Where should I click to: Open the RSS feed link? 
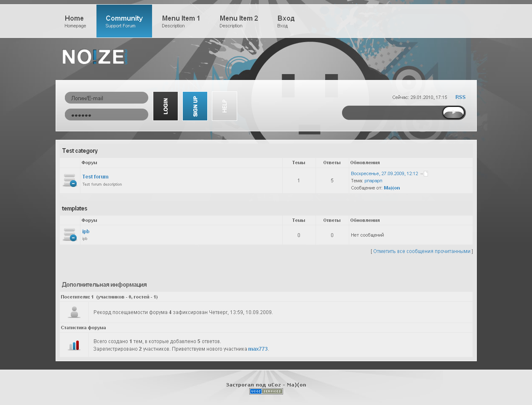[x=460, y=97]
